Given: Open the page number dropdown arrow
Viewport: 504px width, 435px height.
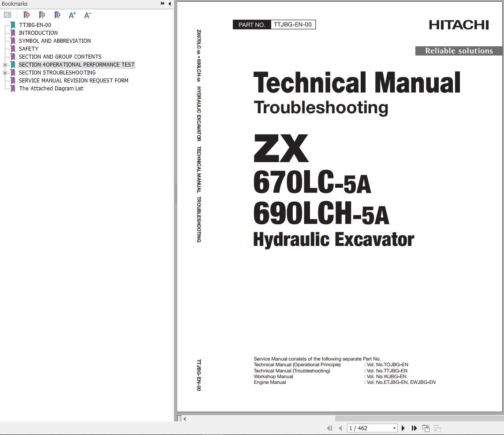Looking at the screenshot, I should click(394, 428).
